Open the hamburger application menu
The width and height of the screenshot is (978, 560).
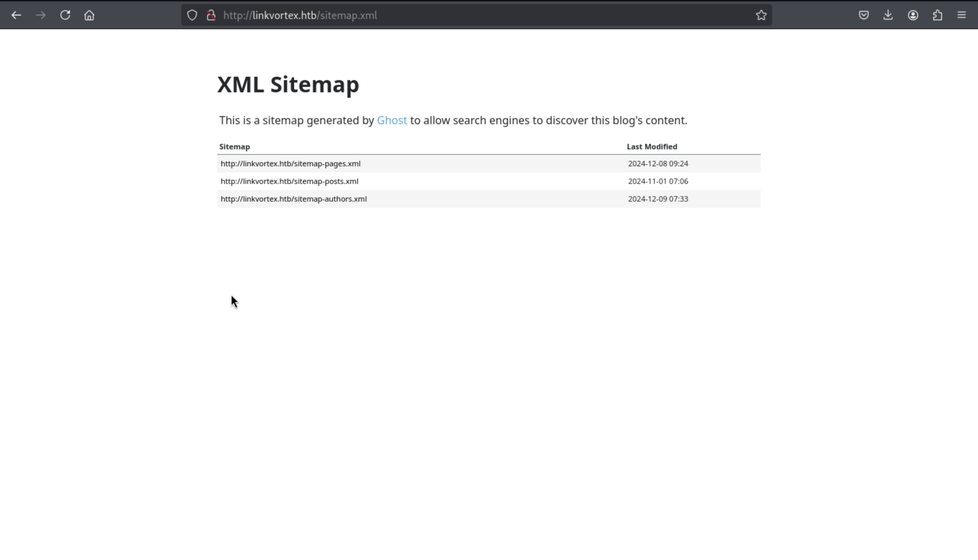961,15
